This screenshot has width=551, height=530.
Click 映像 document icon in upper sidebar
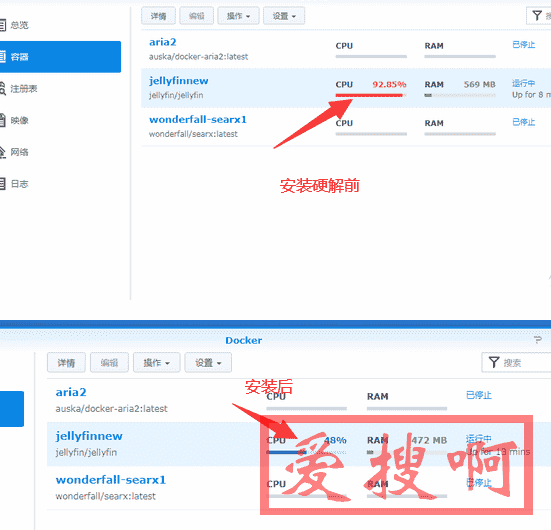[x=3, y=120]
